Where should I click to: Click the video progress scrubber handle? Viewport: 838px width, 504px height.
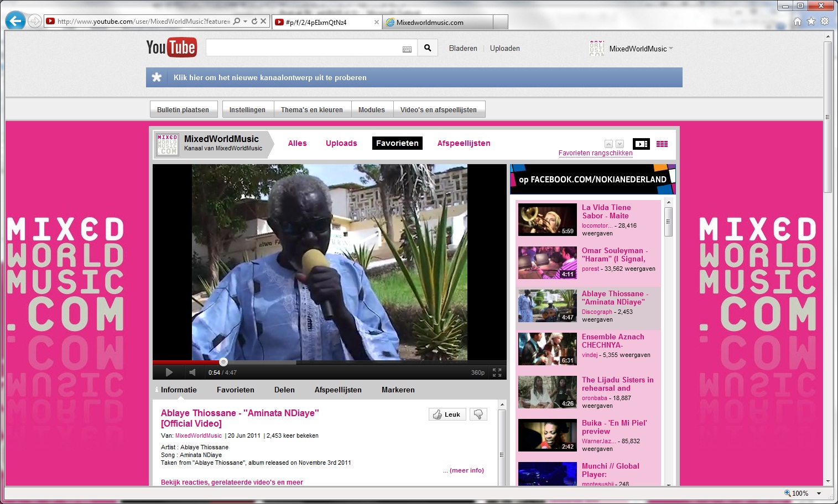223,363
